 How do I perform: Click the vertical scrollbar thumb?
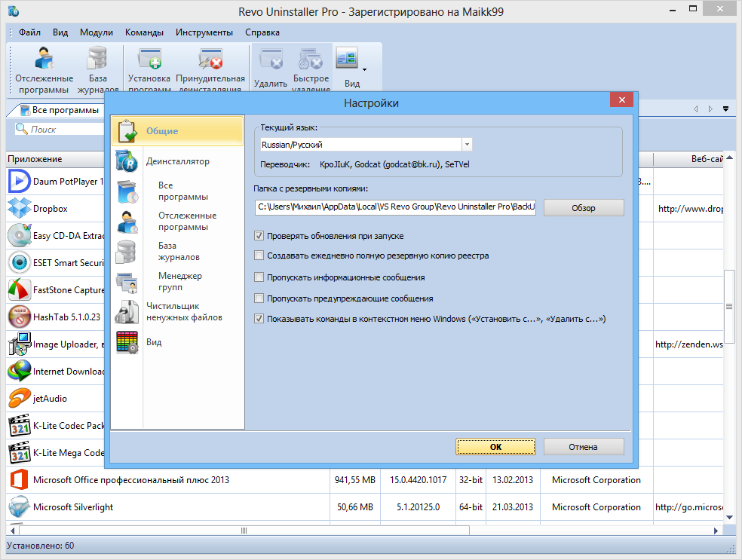729,307
